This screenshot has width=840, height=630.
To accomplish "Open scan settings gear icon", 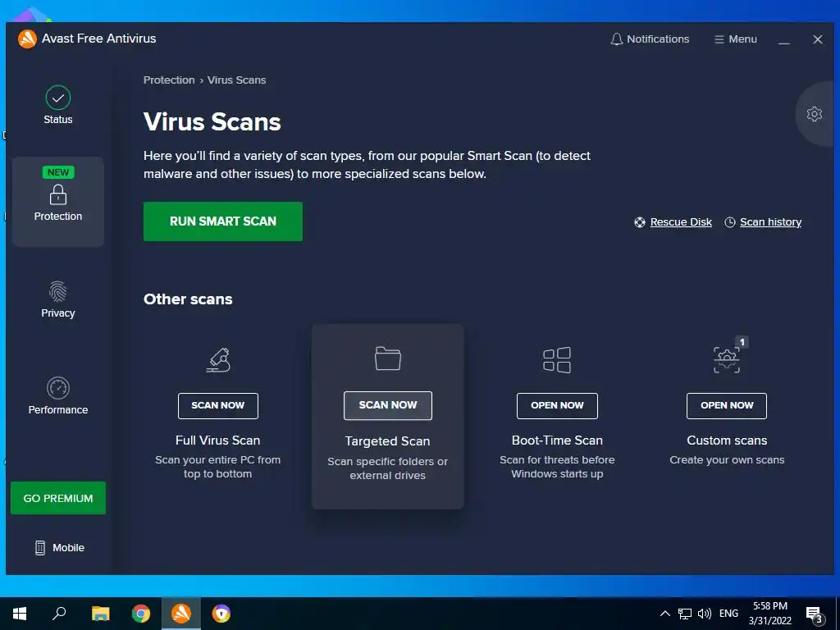I will (815, 113).
